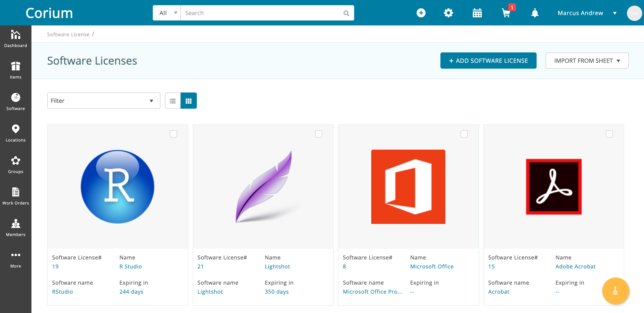Open license number 8 link

344,266
